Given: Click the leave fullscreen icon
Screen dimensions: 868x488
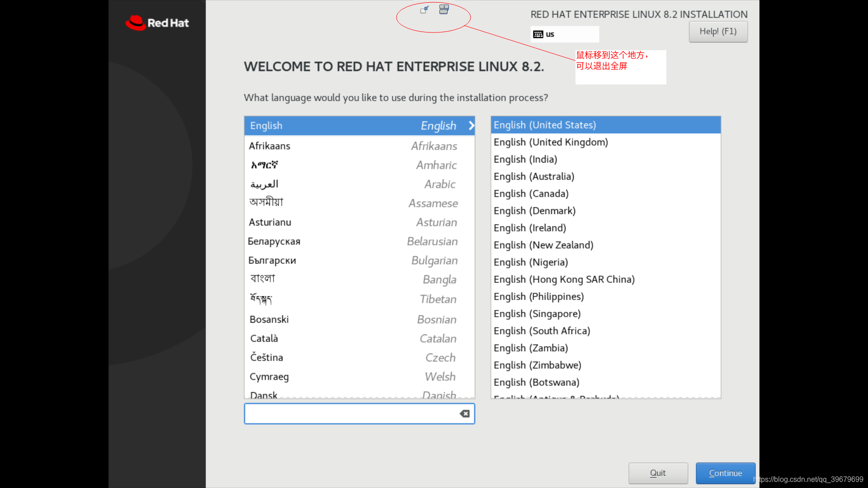Looking at the screenshot, I should pyautogui.click(x=424, y=9).
